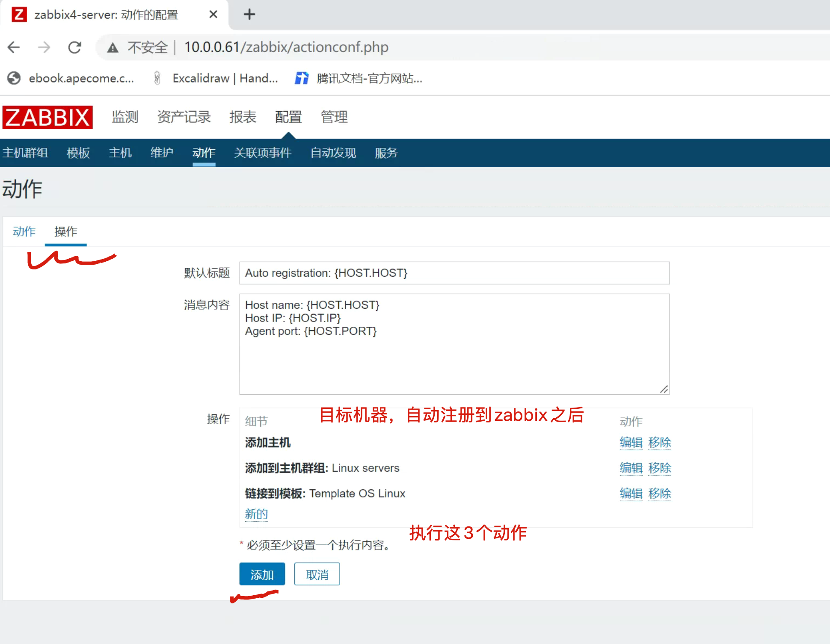830x644 pixels.
Task: Click the not-secure warning icon
Action: tap(113, 47)
